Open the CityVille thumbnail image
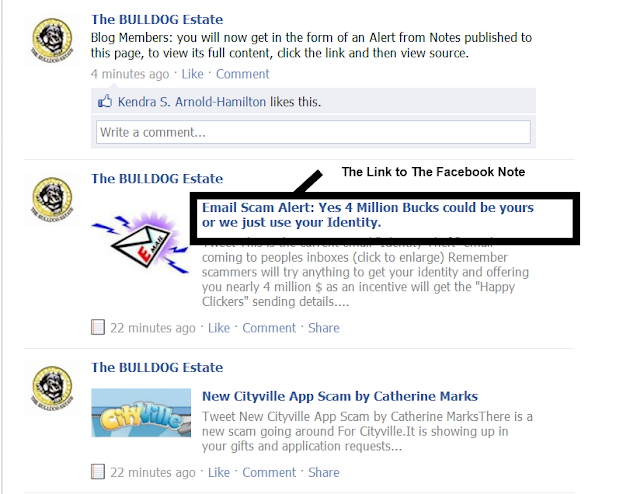 pos(141,413)
